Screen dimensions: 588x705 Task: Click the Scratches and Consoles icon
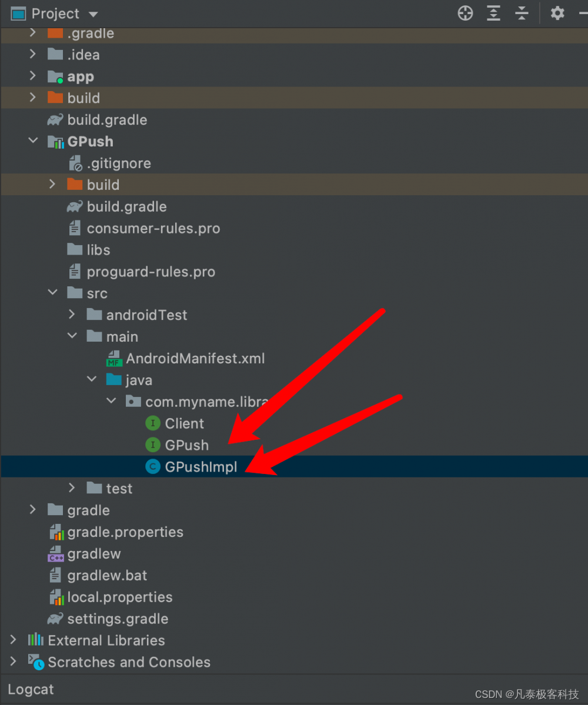point(36,662)
